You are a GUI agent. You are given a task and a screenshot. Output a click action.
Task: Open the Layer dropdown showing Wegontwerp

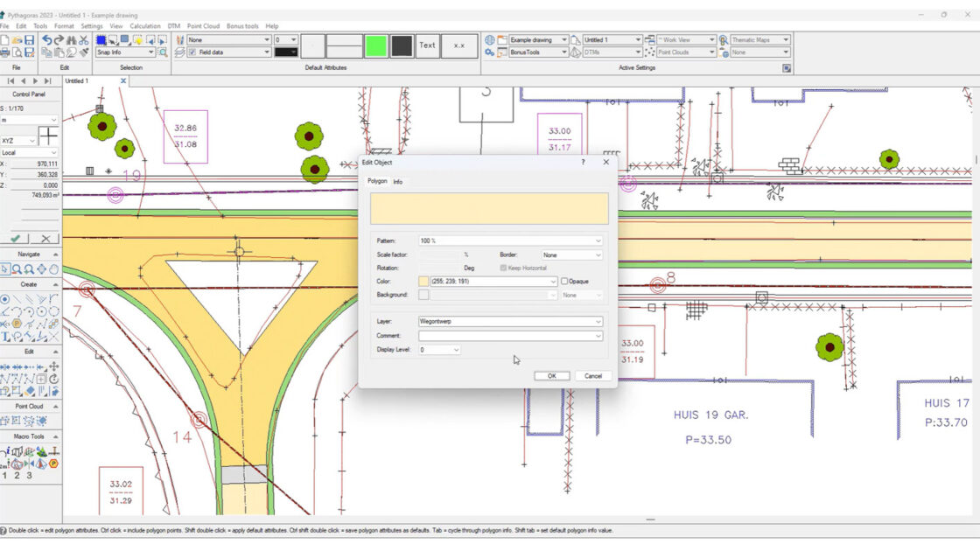pyautogui.click(x=598, y=322)
